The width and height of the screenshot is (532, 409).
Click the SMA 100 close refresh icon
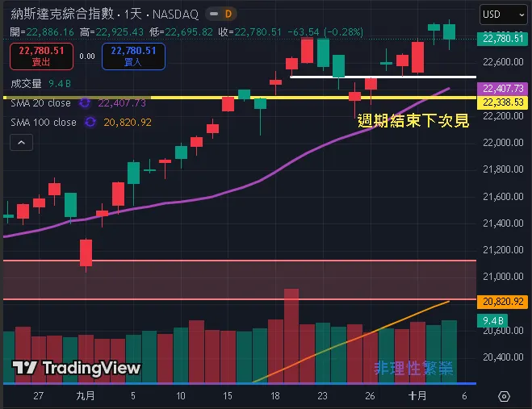coord(90,122)
